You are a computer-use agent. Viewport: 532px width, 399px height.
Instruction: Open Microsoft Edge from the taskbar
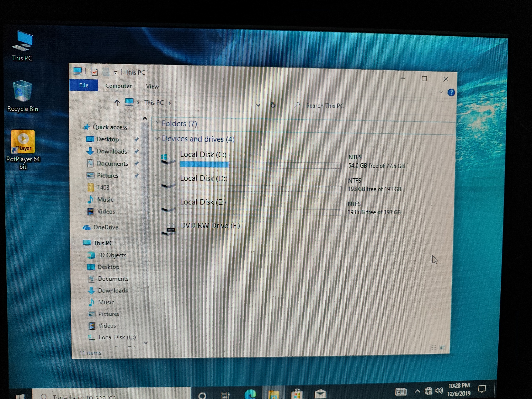250,394
